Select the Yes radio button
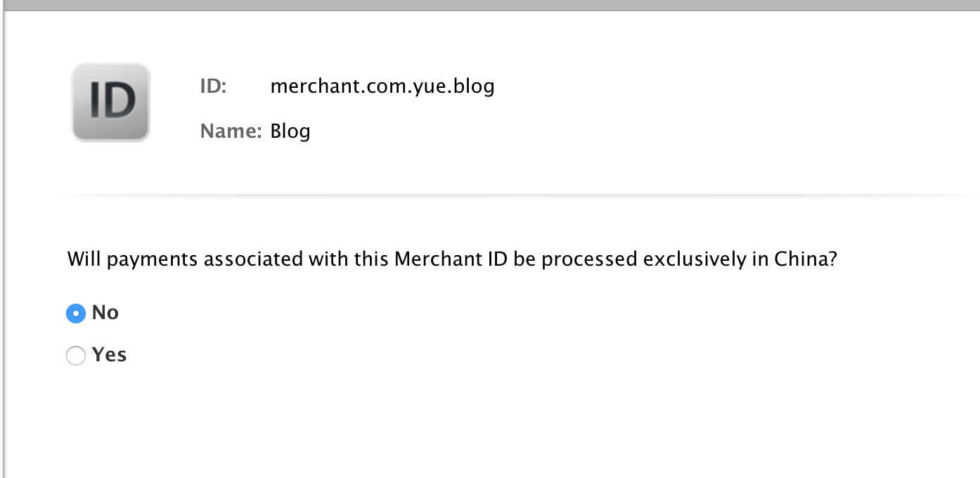 click(76, 356)
